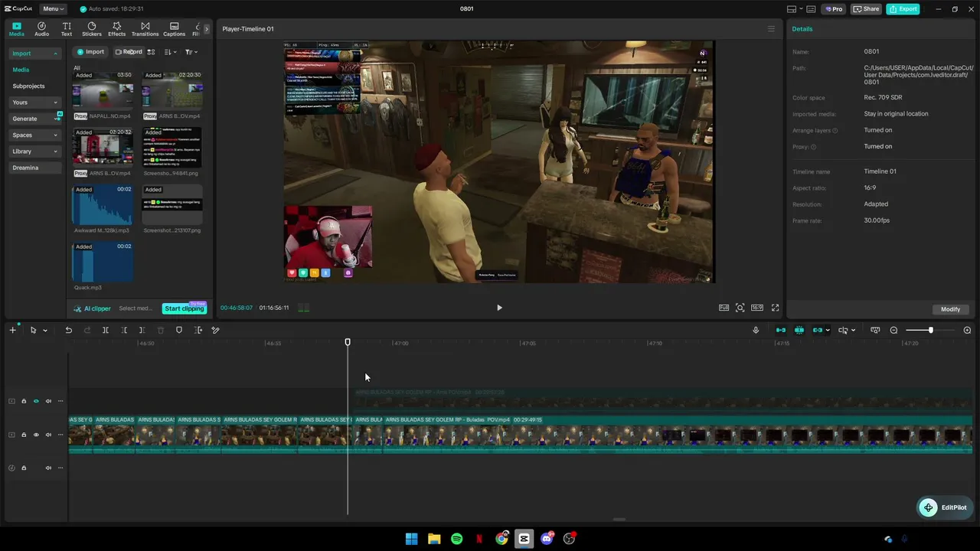Select the NAPALL...NO.mp4 media thumbnail
This screenshot has height=551, width=980.
tap(103, 90)
